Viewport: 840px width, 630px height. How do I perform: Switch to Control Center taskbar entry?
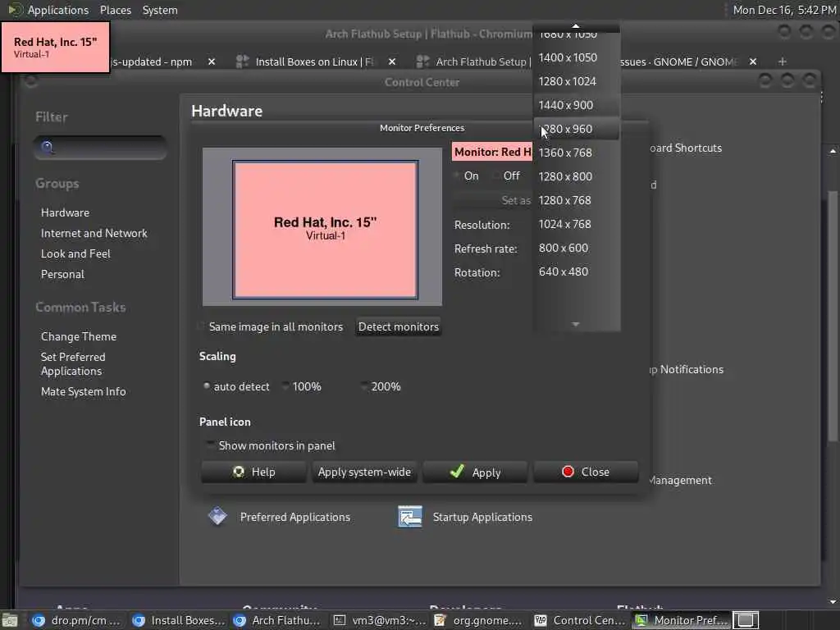[x=580, y=620]
